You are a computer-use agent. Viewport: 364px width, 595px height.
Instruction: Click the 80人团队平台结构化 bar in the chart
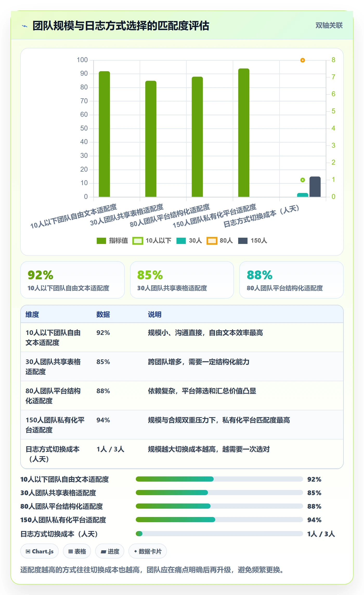click(x=197, y=137)
